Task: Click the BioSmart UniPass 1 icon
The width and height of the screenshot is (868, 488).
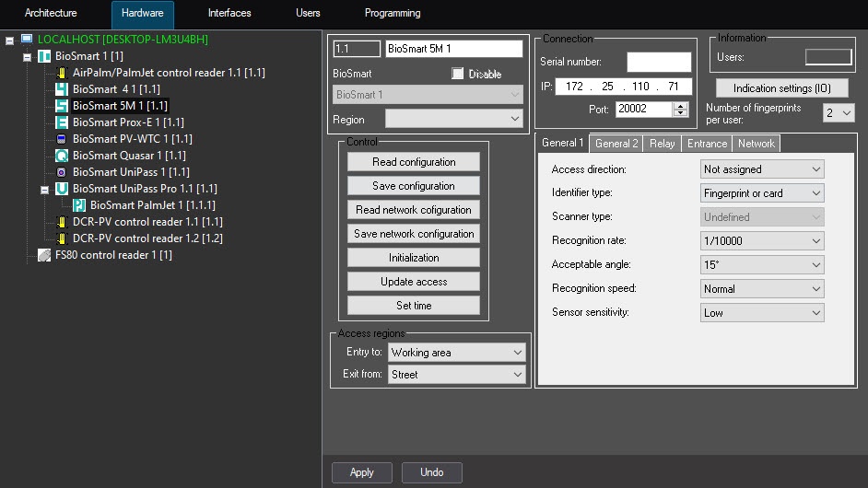Action: click(62, 172)
